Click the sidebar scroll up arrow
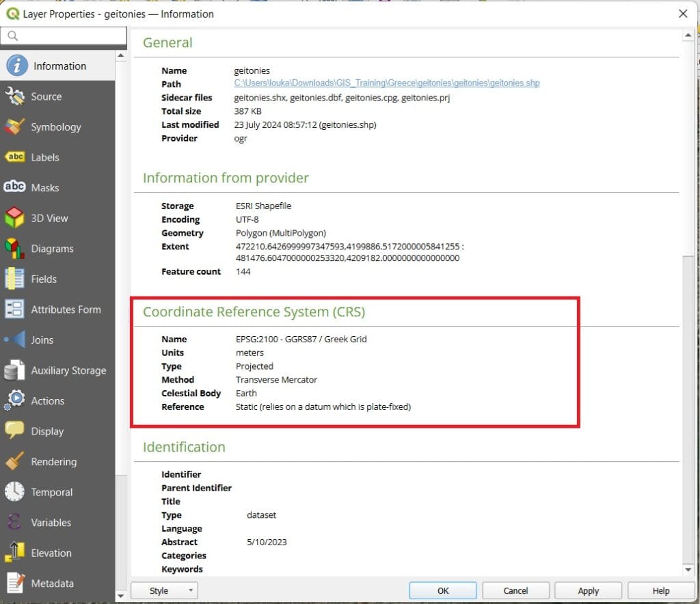This screenshot has height=604, width=700. click(120, 55)
